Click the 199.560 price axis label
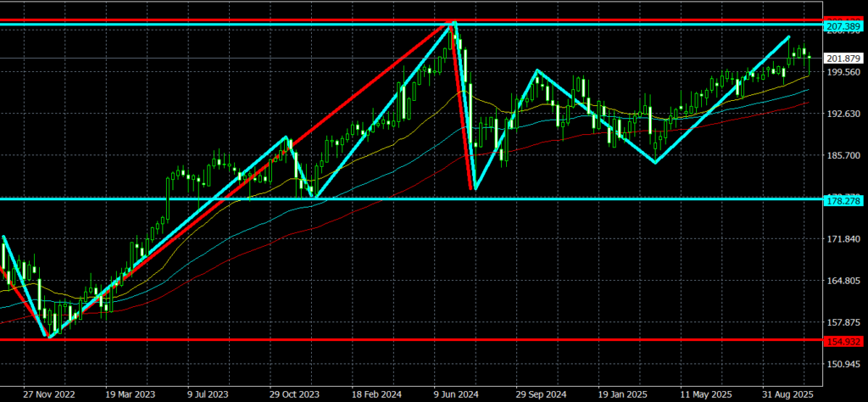The image size is (868, 402). [843, 73]
